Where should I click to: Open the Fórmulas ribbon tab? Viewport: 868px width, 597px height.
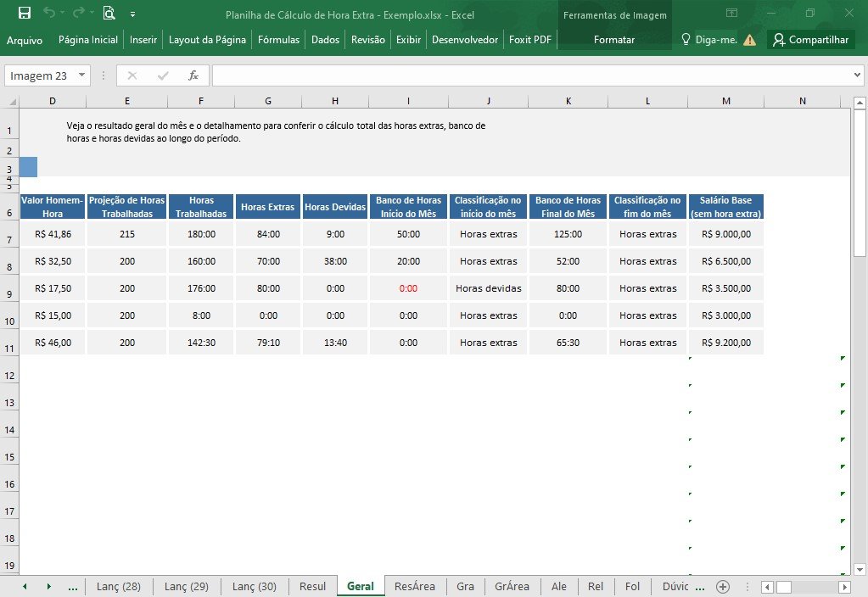click(278, 39)
